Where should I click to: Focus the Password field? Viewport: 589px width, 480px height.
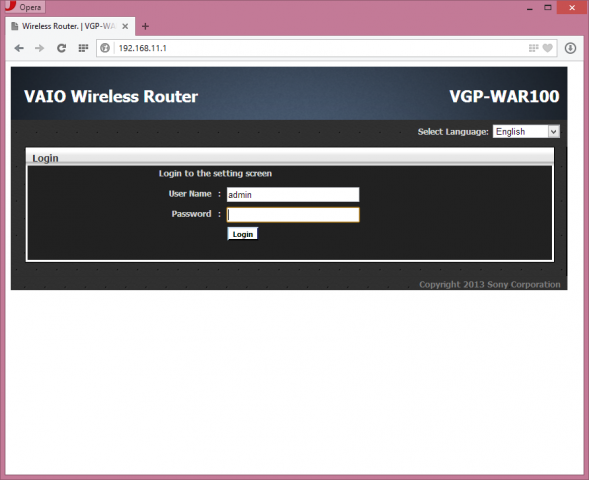pos(293,215)
